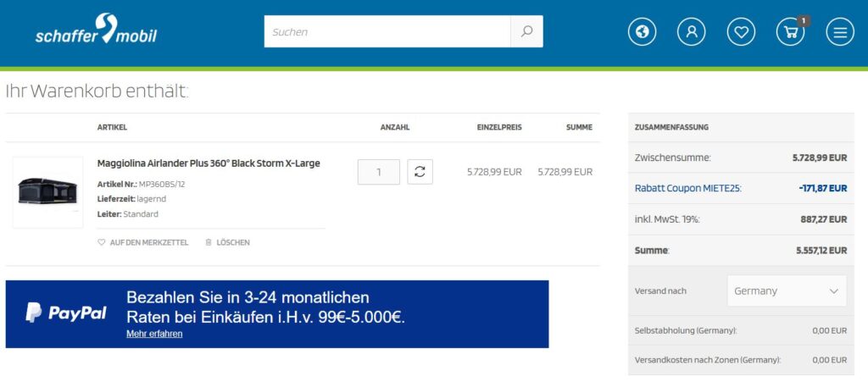Open Maggiolina Airlander Plus product title
This screenshot has height=382, width=868.
click(209, 163)
